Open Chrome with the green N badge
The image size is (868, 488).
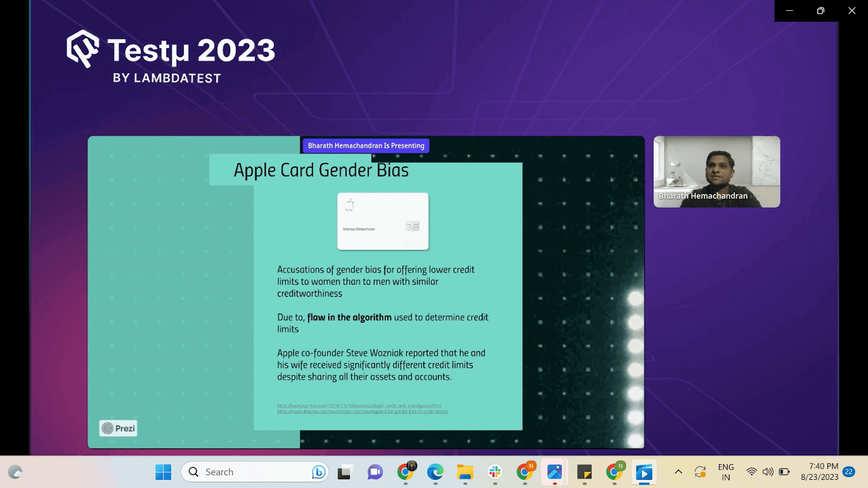click(x=615, y=472)
